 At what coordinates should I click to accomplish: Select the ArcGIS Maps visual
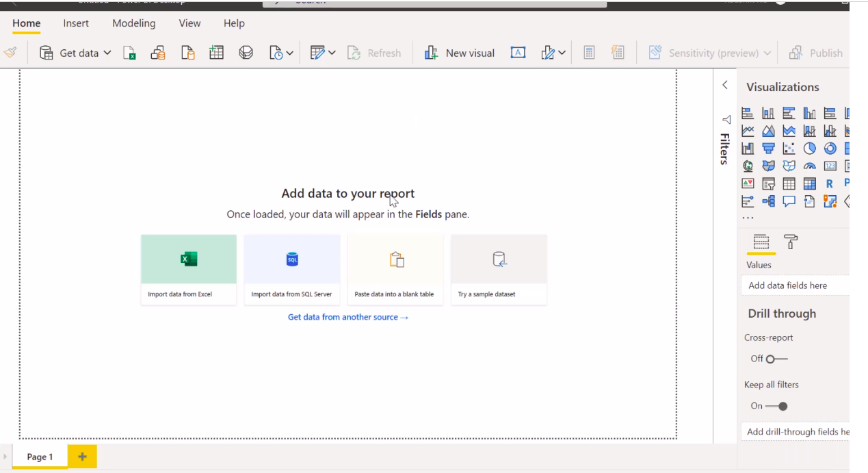[830, 201]
